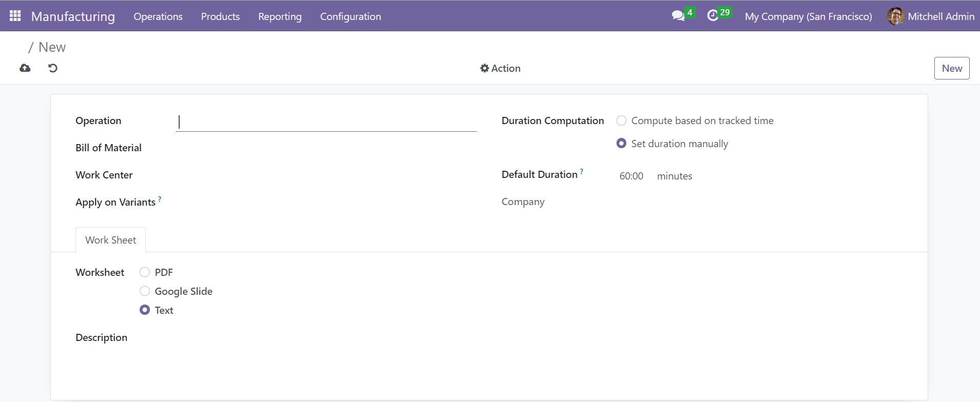Screen dimensions: 980x402
Task: Open the Operations menu
Action: pyautogui.click(x=158, y=16)
